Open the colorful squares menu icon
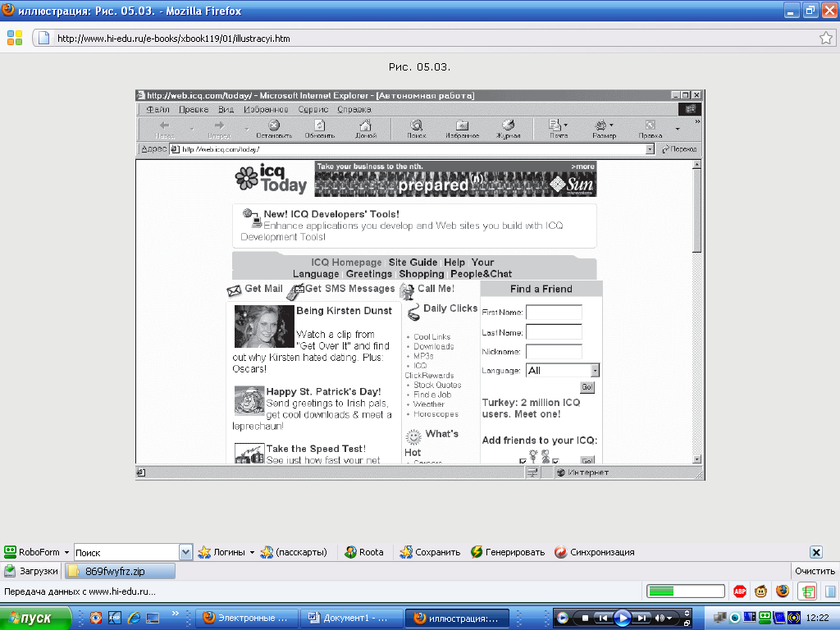 tap(15, 38)
